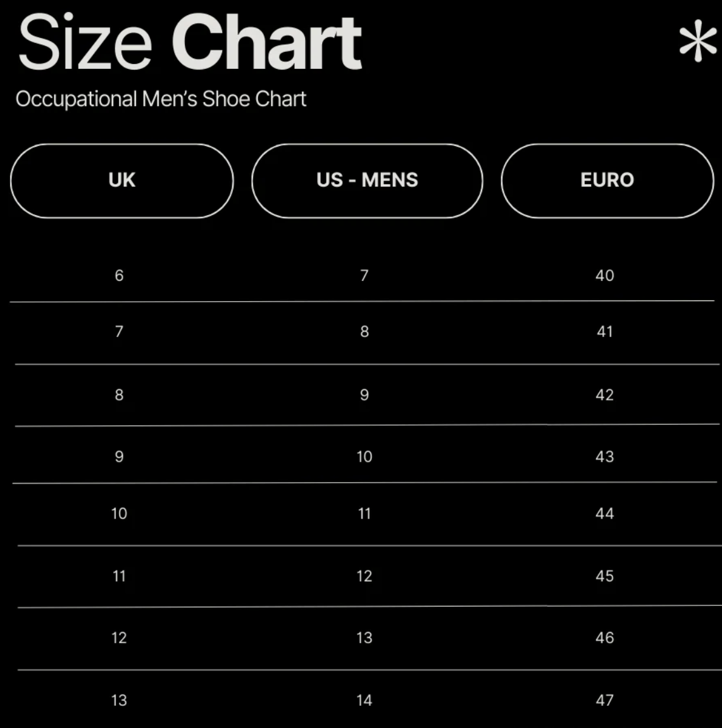Click Euro size 44 cell

pyautogui.click(x=604, y=514)
